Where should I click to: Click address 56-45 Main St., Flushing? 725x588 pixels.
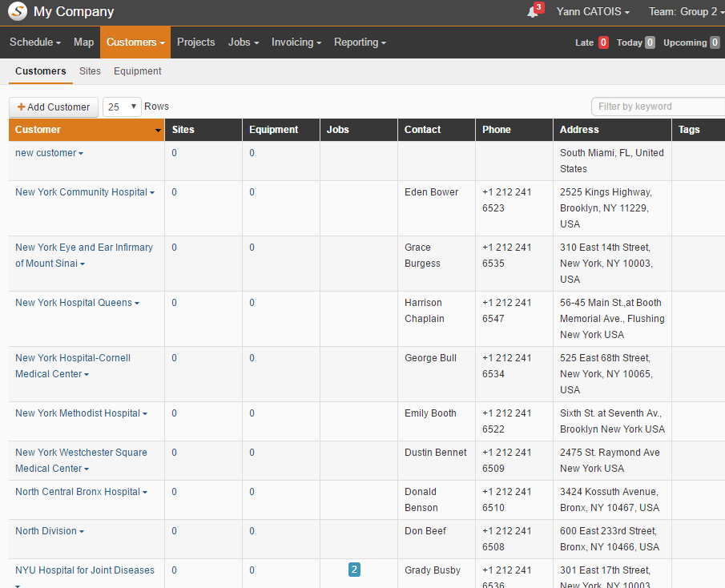pos(612,319)
